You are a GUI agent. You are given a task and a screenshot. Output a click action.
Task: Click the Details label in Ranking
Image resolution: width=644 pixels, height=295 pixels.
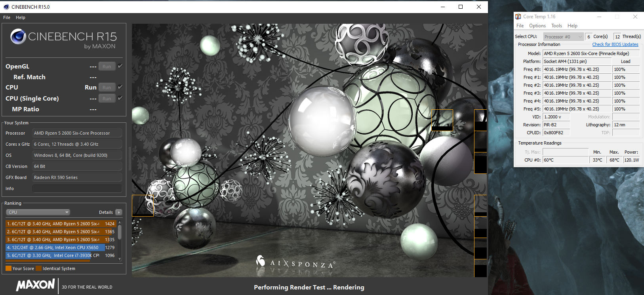point(106,212)
